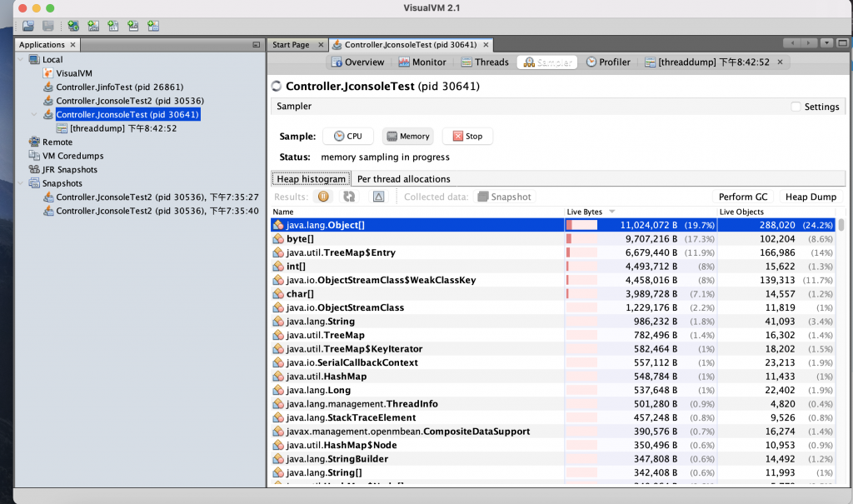853x504 pixels.
Task: Select the VM Coredumps node
Action: pos(73,156)
